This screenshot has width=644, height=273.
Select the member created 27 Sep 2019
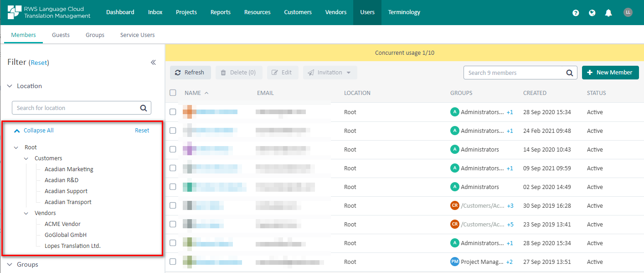[x=173, y=262]
